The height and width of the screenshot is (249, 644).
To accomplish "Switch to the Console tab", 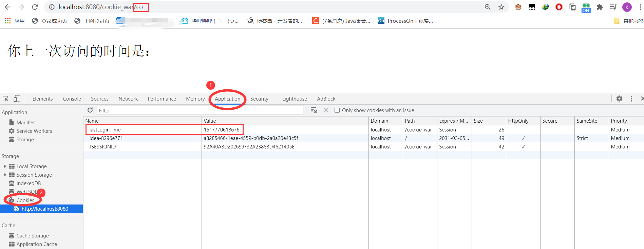I will [72, 99].
